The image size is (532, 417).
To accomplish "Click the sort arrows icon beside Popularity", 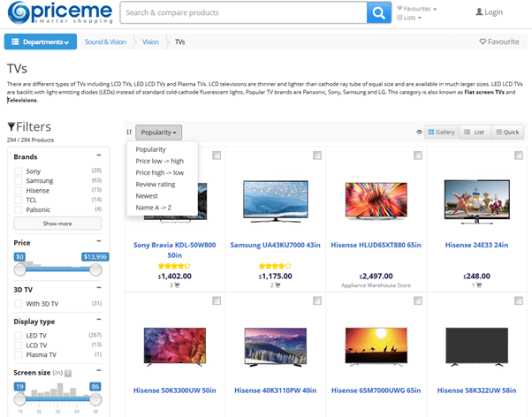I will tap(129, 132).
